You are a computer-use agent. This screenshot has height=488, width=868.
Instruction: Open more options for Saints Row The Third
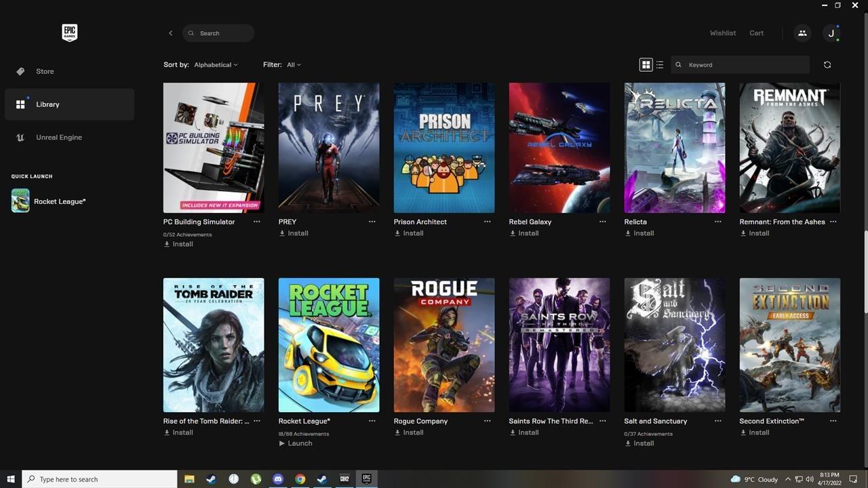click(602, 421)
